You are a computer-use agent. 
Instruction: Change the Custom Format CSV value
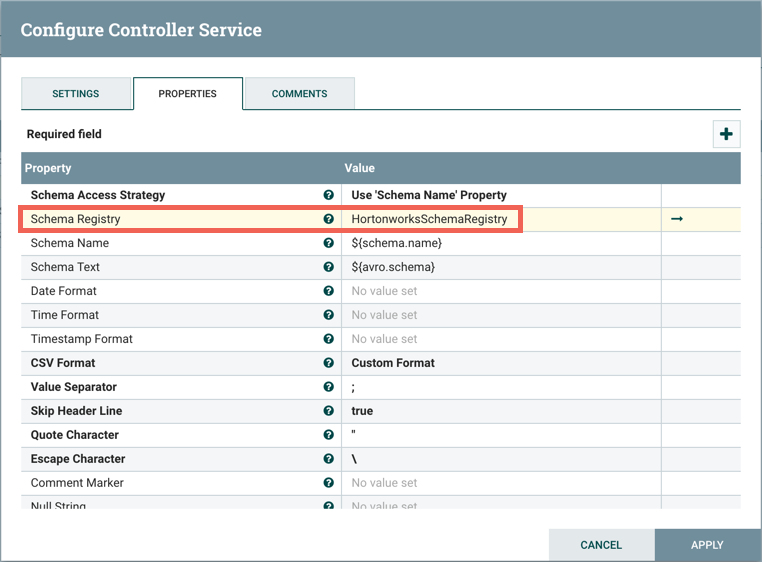(501, 363)
